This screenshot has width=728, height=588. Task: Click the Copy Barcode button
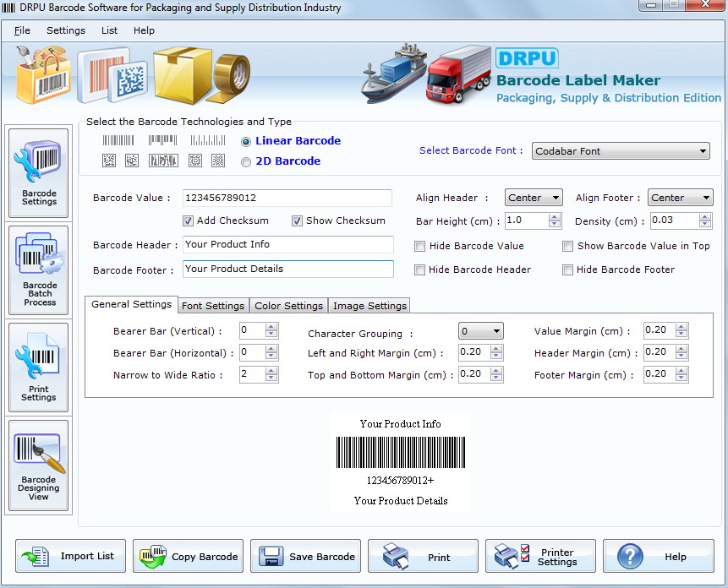point(188,557)
